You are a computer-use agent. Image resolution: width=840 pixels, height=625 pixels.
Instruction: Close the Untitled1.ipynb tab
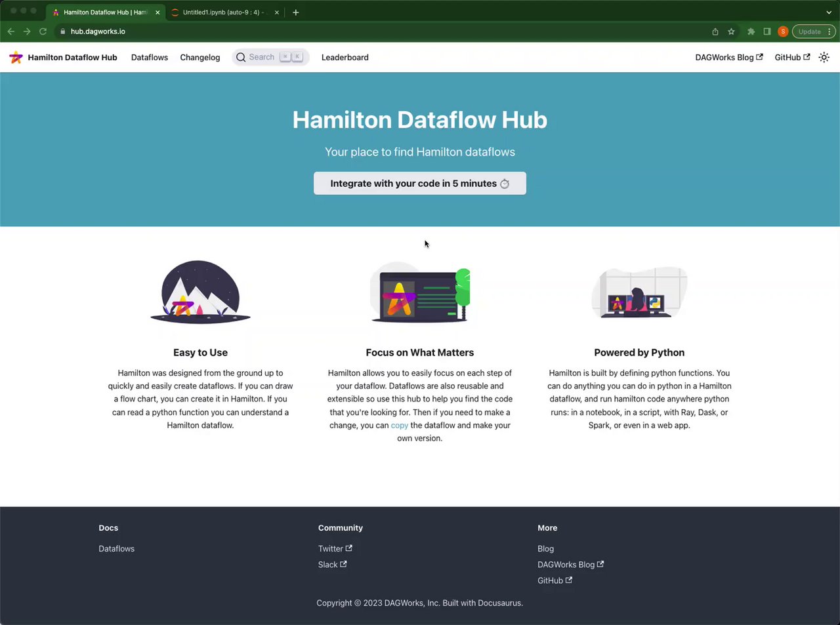(276, 12)
